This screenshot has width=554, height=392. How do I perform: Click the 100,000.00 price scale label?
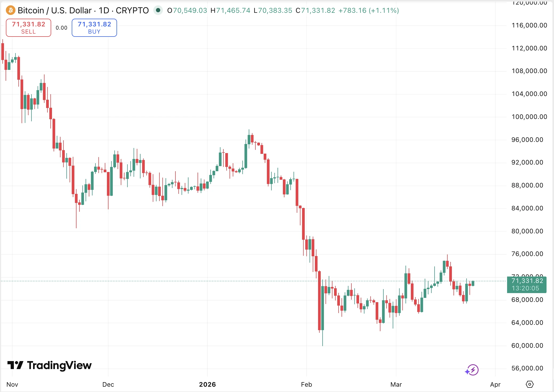[529, 117]
